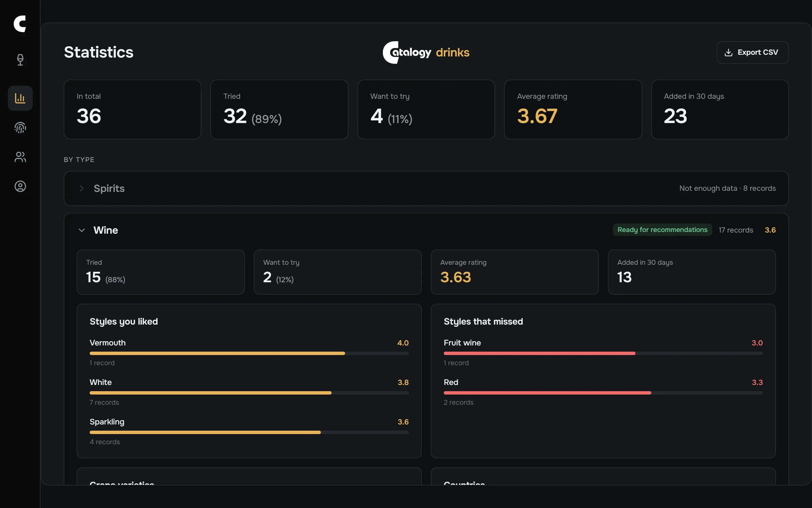Click the '7 records' label under White
812x508 pixels.
click(104, 402)
